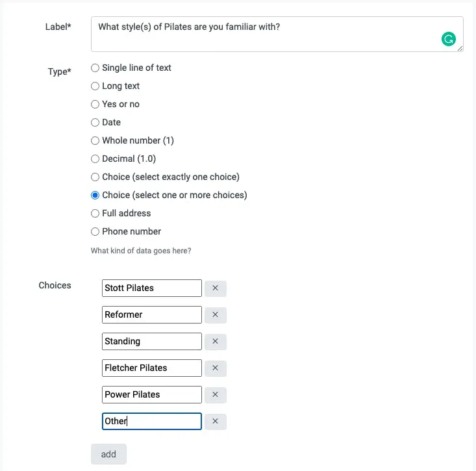Select Decimal (1.0) type

(x=95, y=159)
